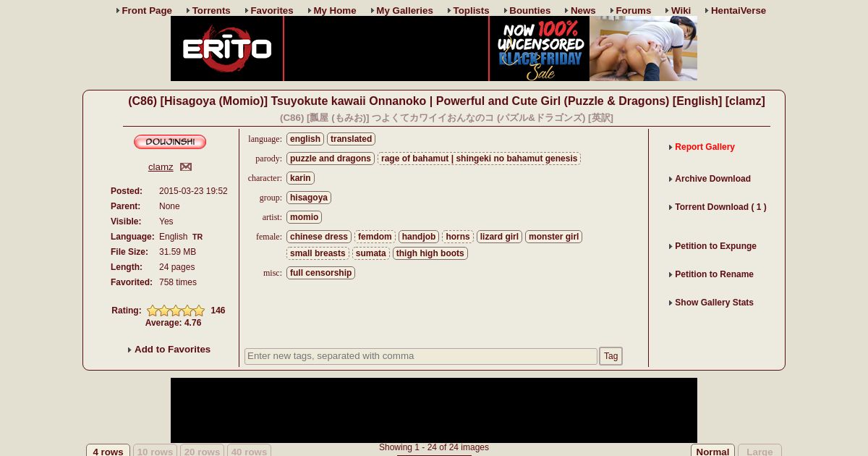Open Petition to Rename link
868x456 pixels.
pos(714,274)
